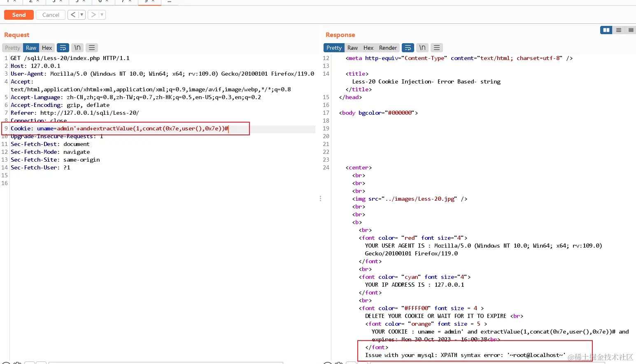Go to previous request with back arrow
This screenshot has height=364, width=636.
[73, 15]
